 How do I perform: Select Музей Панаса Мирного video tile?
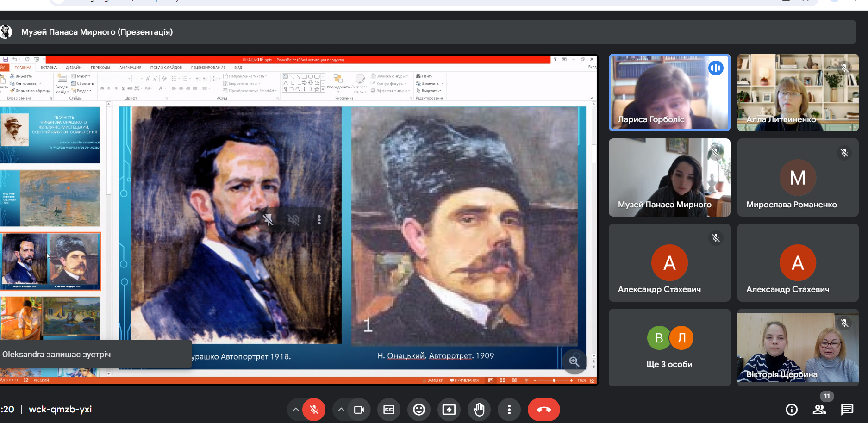669,177
